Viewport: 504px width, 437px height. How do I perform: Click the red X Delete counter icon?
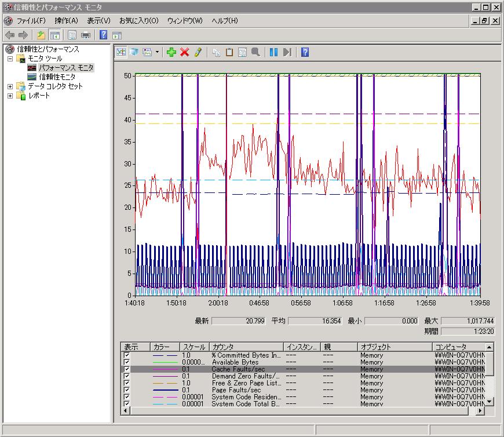coord(185,52)
